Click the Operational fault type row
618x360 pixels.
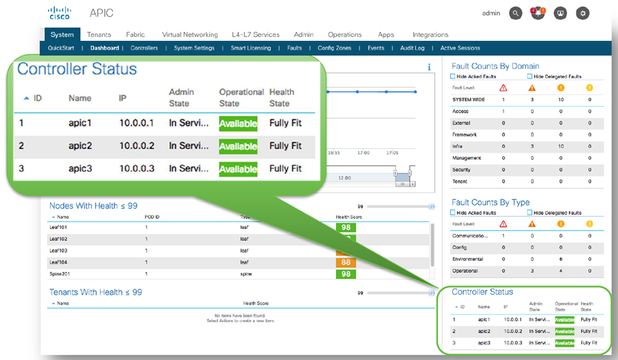(x=527, y=271)
